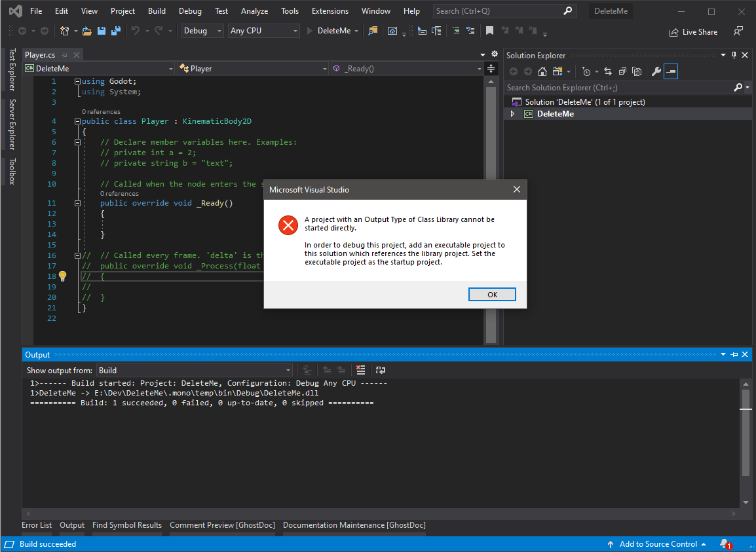The width and height of the screenshot is (756, 552).
Task: Open the File menu
Action: point(36,10)
